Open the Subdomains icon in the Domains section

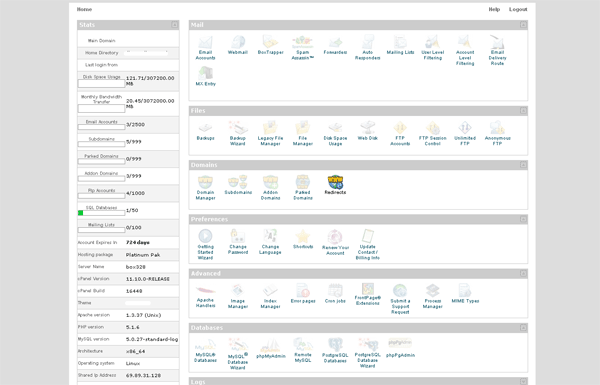click(x=238, y=185)
